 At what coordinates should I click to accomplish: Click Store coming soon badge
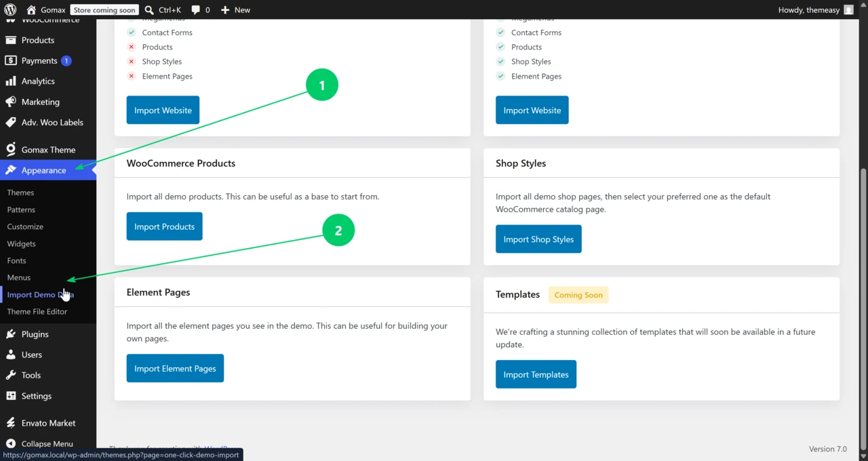[104, 10]
